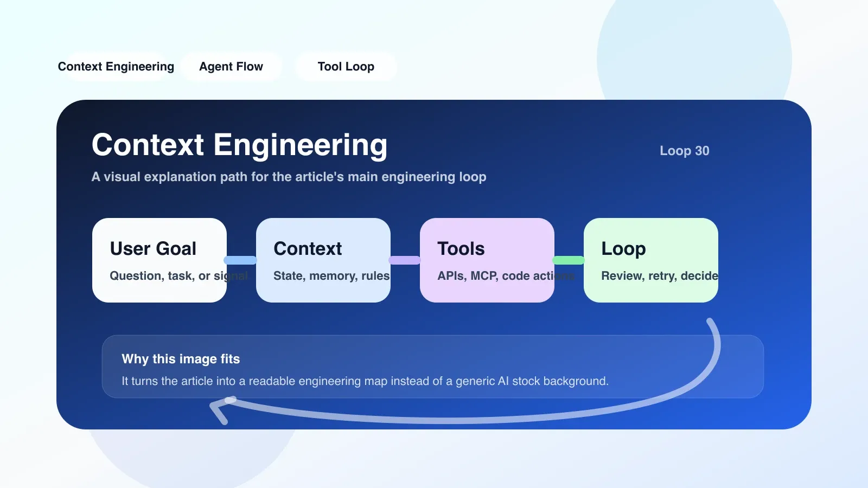Click the 'It turns the article' description
The height and width of the screenshot is (488, 868).
(365, 381)
